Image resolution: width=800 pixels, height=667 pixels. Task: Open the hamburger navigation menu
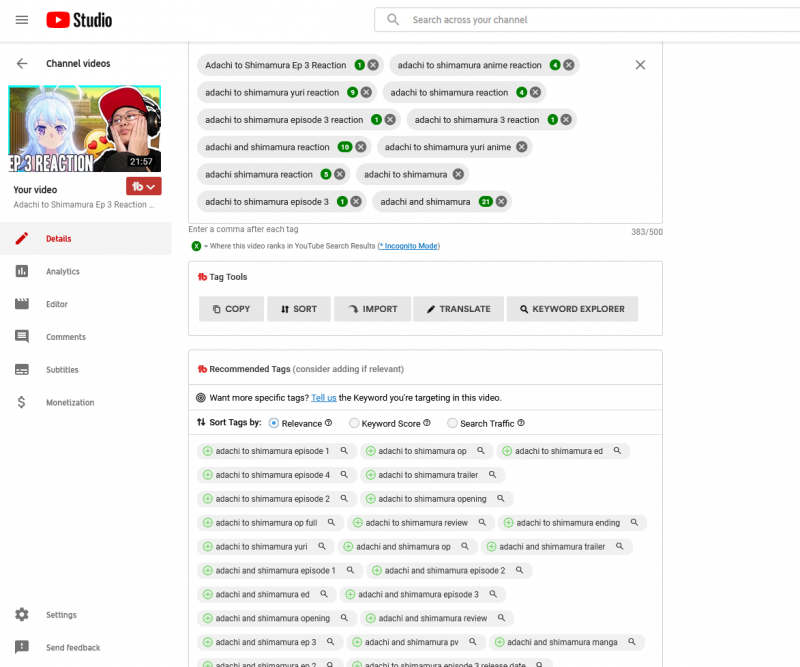[x=21, y=20]
